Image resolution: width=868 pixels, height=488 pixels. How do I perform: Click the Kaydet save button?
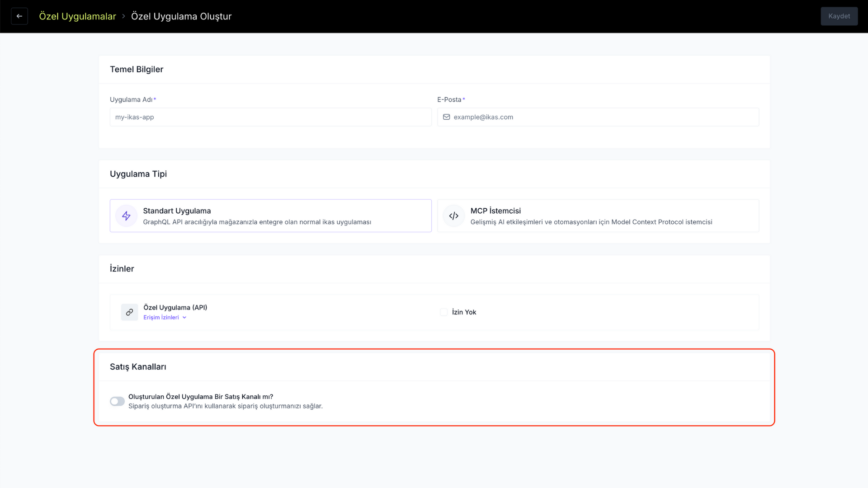pyautogui.click(x=839, y=16)
